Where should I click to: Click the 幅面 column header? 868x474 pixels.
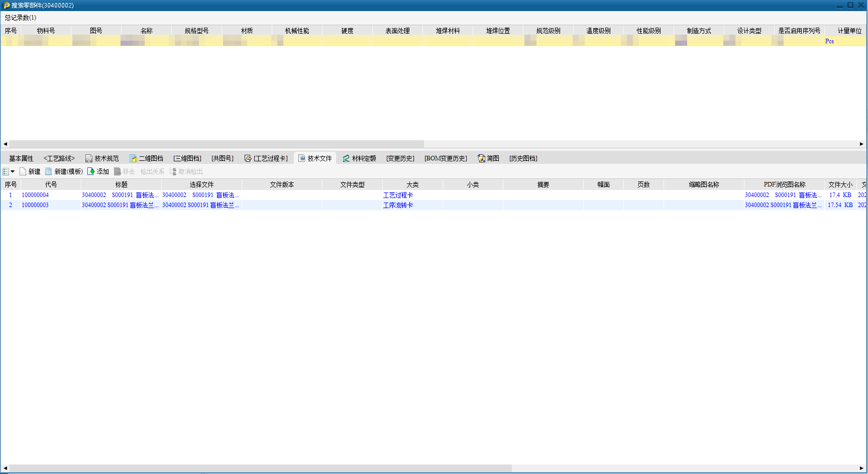(603, 184)
